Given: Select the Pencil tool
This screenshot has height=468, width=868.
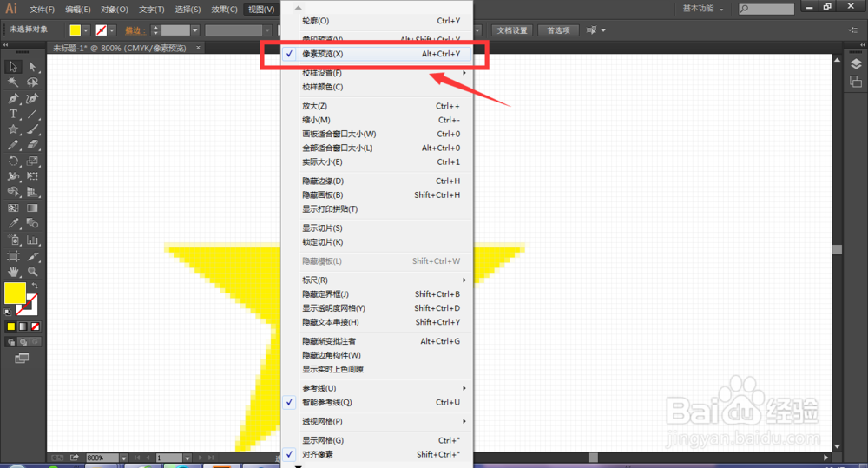Looking at the screenshot, I should pos(13,145).
